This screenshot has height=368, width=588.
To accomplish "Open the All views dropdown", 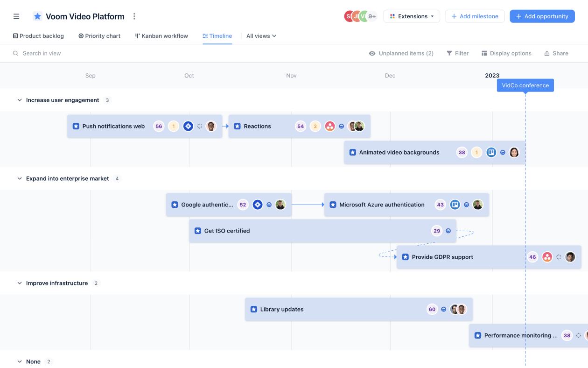I will coord(261,35).
